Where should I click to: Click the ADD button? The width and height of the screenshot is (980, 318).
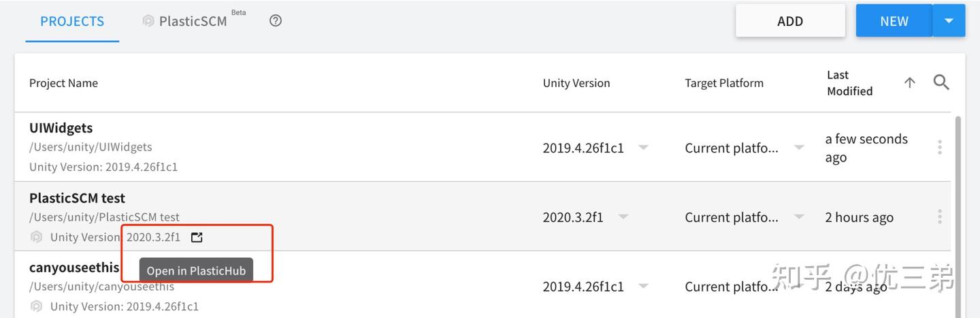tap(790, 21)
